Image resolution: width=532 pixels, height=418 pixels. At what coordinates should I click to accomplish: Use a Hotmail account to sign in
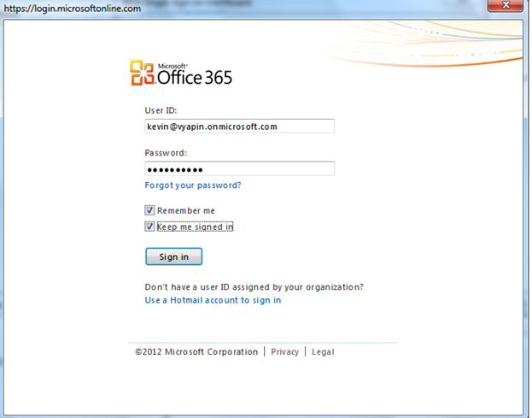pyautogui.click(x=213, y=300)
